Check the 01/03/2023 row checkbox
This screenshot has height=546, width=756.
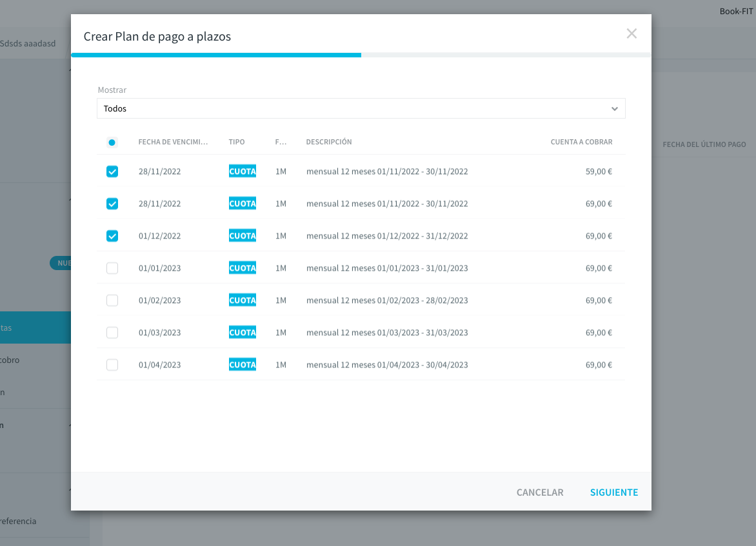click(112, 333)
